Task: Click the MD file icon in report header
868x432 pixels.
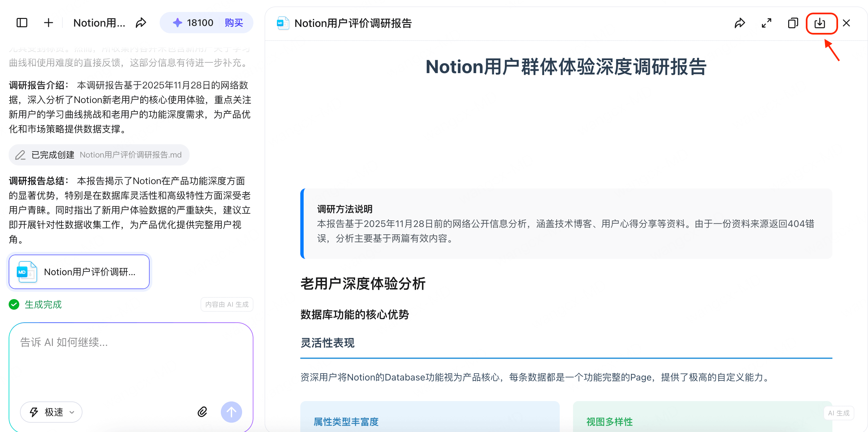Action: [x=283, y=23]
